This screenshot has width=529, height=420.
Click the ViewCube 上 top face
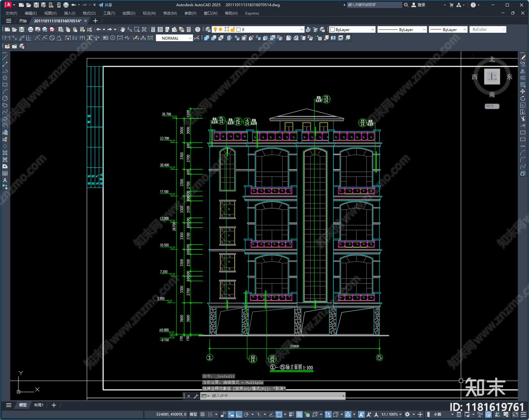(492, 77)
